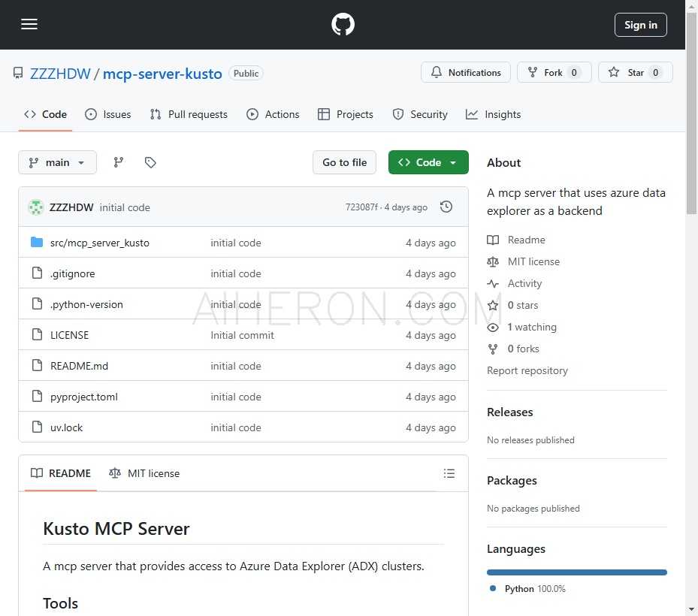Select the README tab in file viewer
The image size is (698, 616).
point(61,473)
